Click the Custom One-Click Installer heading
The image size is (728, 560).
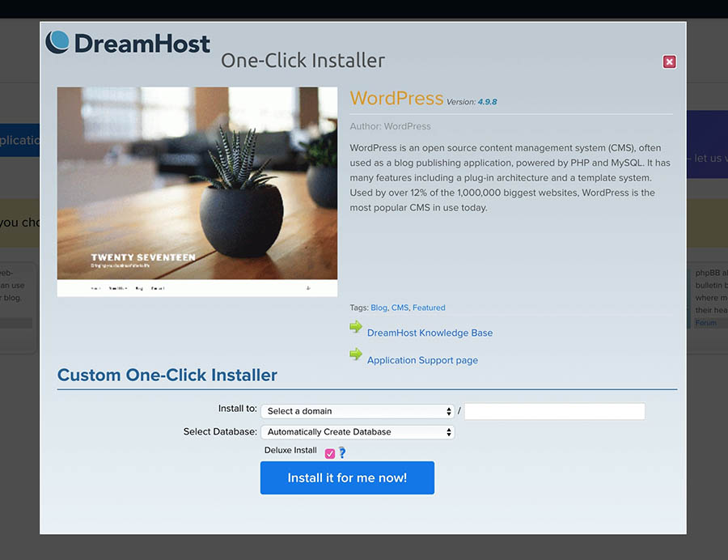tap(167, 375)
